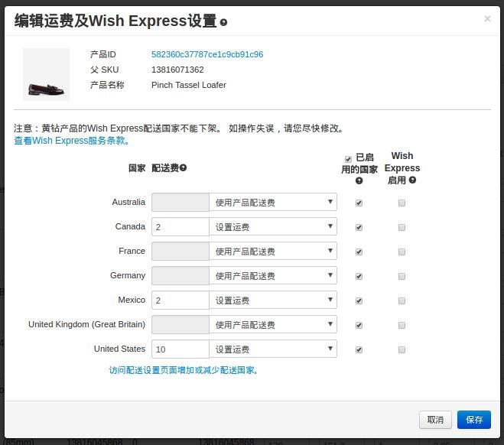Click the disabled Australia shipping fee field
The image size is (504, 445).
(180, 203)
